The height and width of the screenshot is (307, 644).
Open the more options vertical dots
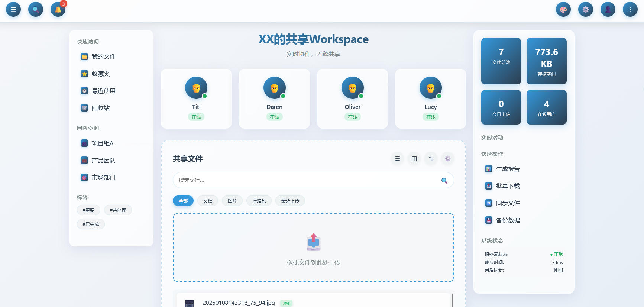point(630,9)
